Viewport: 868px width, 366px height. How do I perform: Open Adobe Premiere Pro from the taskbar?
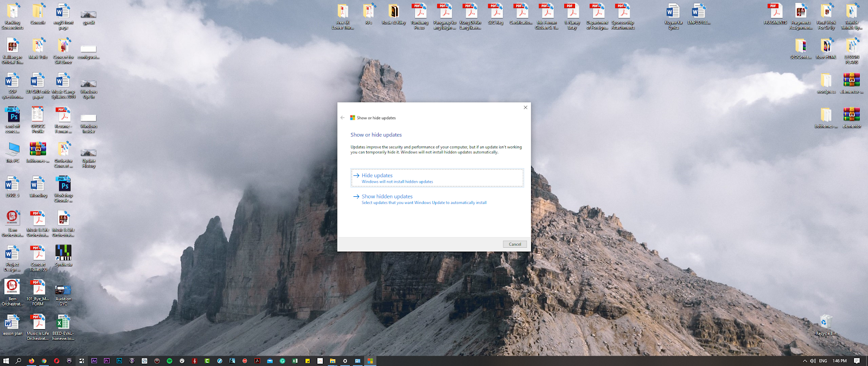107,361
